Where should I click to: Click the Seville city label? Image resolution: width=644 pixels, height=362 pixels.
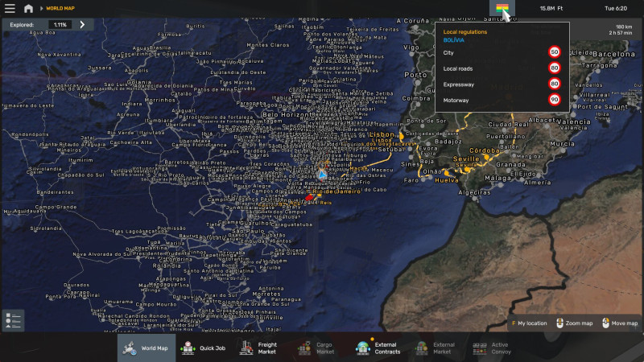pyautogui.click(x=466, y=158)
